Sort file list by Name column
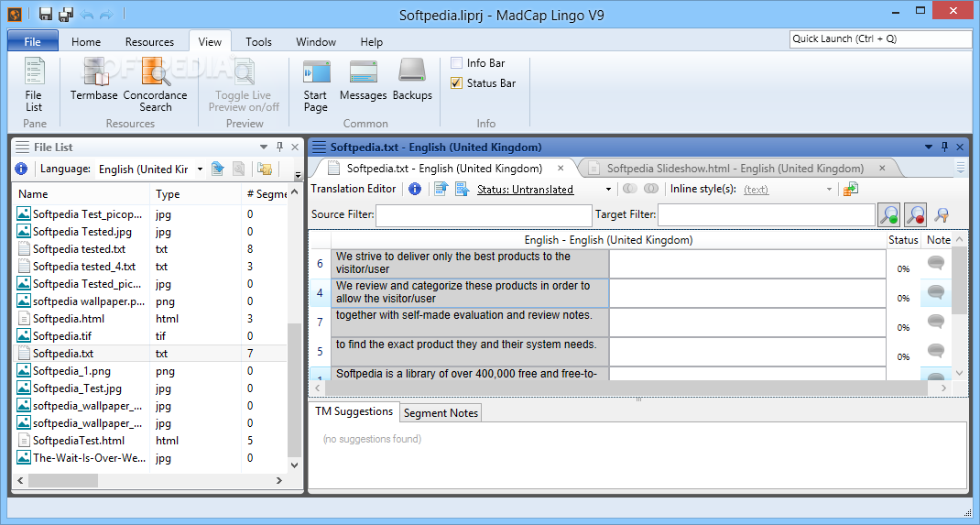The width and height of the screenshot is (980, 525). point(82,193)
